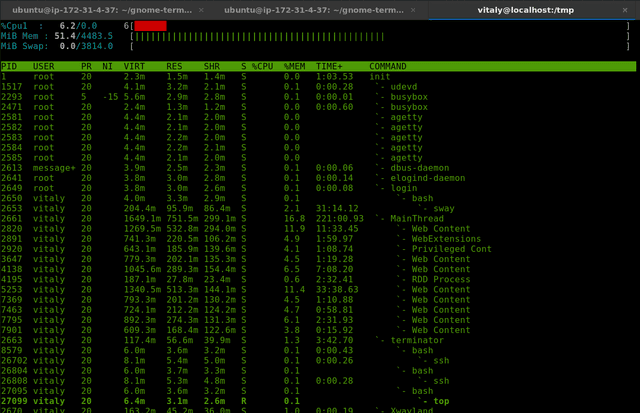Click the 751.5m resident memory value
The image size is (640, 413).
tap(182, 219)
